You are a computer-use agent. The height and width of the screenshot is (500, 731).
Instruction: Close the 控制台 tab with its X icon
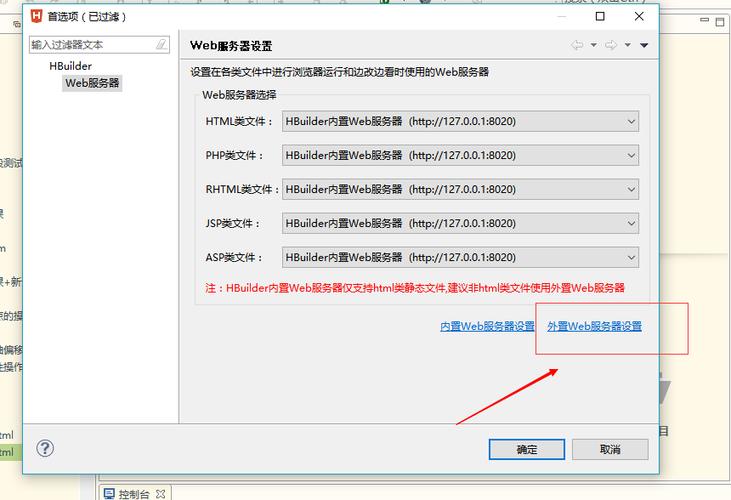[x=160, y=494]
